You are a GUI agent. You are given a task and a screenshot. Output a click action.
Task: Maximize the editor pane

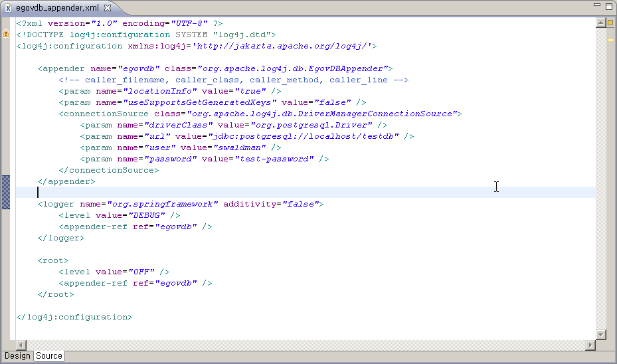(x=608, y=7)
